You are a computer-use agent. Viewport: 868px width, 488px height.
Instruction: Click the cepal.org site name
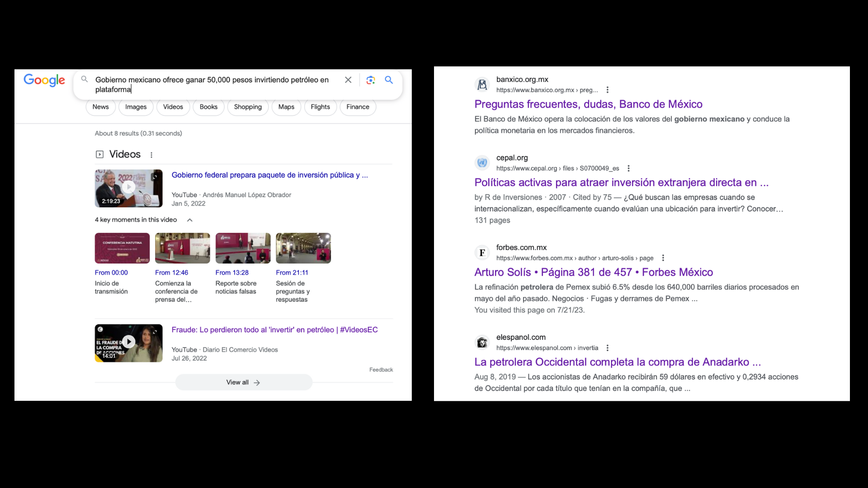tap(512, 158)
